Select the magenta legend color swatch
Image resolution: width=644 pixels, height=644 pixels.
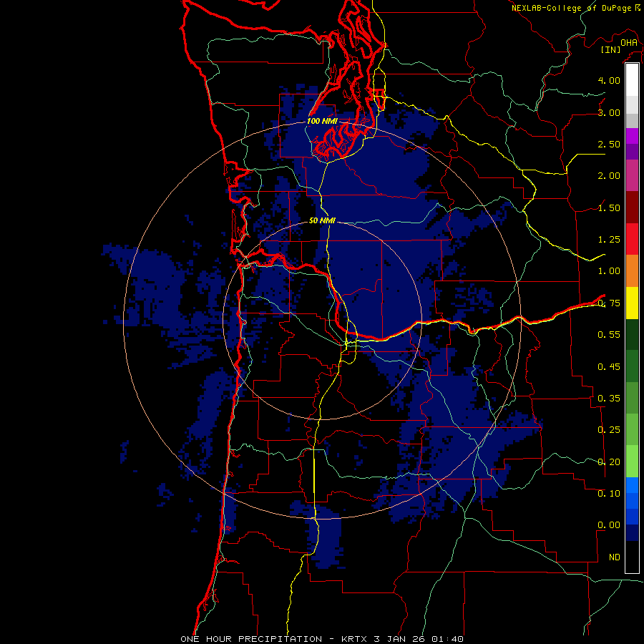632,136
